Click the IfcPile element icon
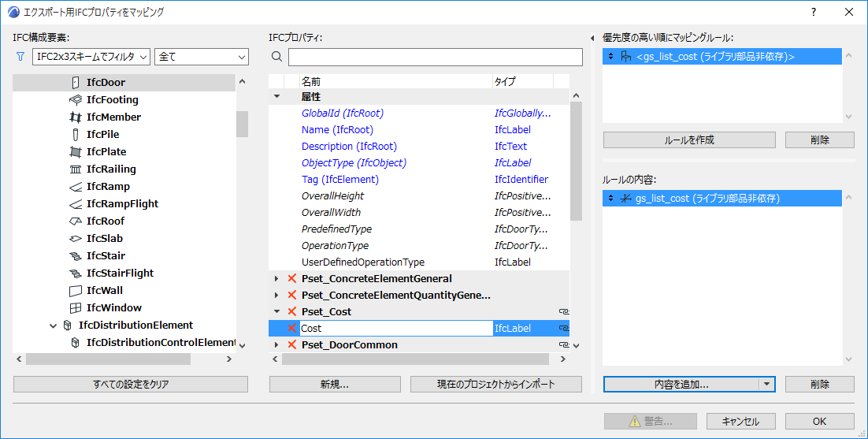Image resolution: width=868 pixels, height=439 pixels. (76, 135)
